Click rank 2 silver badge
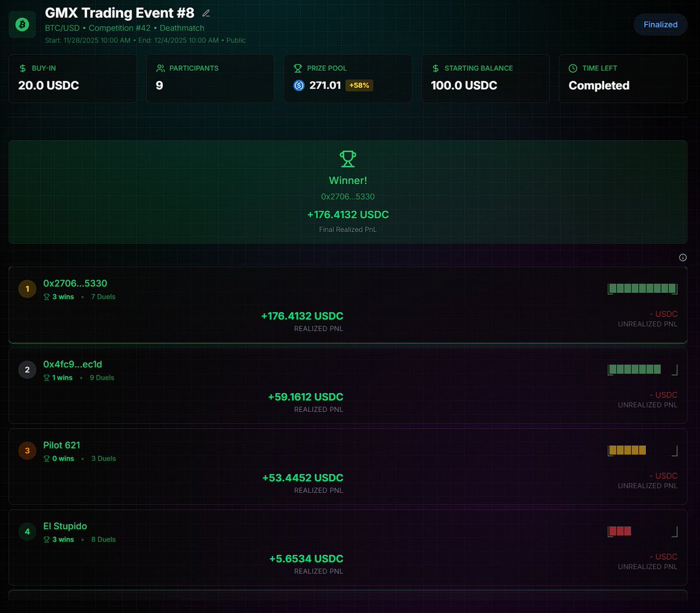 click(27, 370)
